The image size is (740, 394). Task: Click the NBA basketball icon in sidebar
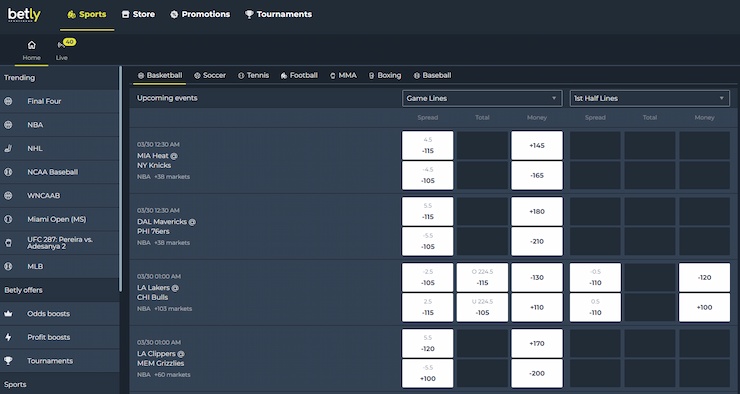point(8,125)
